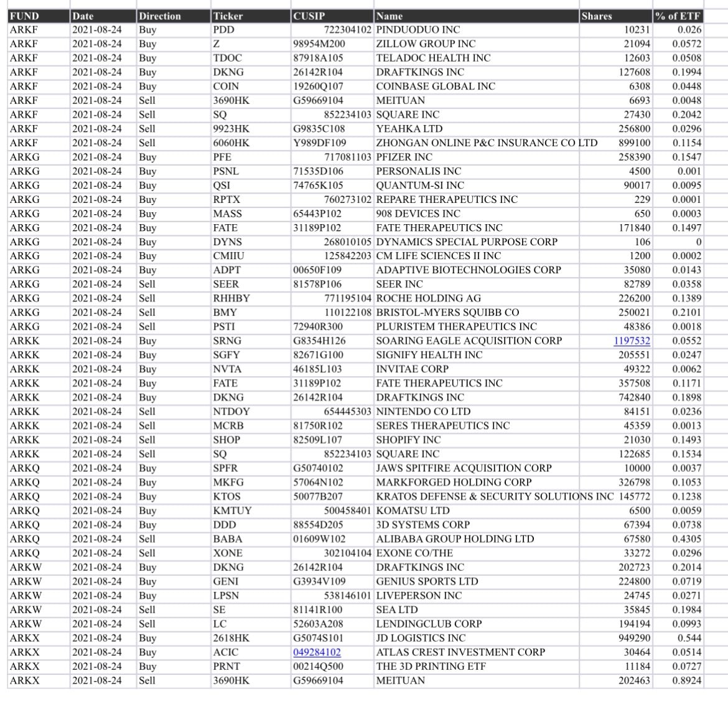Select the DYNS ticker cell
The width and height of the screenshot is (728, 706).
(x=251, y=242)
